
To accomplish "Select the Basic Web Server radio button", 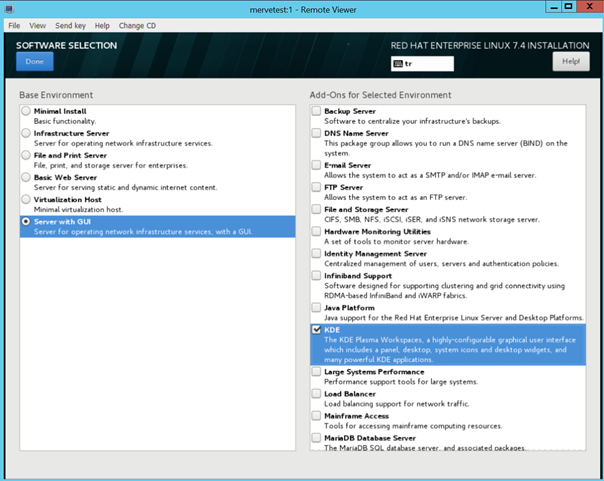I will (x=26, y=177).
